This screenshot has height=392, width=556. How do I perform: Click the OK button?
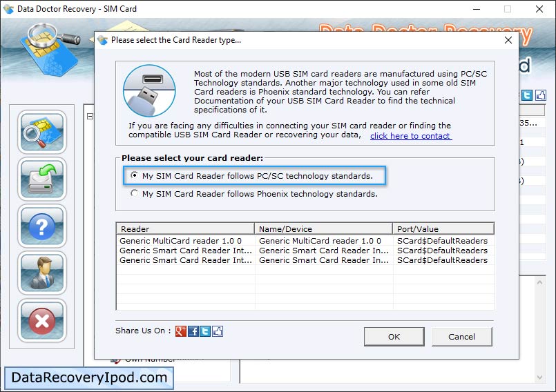(394, 336)
